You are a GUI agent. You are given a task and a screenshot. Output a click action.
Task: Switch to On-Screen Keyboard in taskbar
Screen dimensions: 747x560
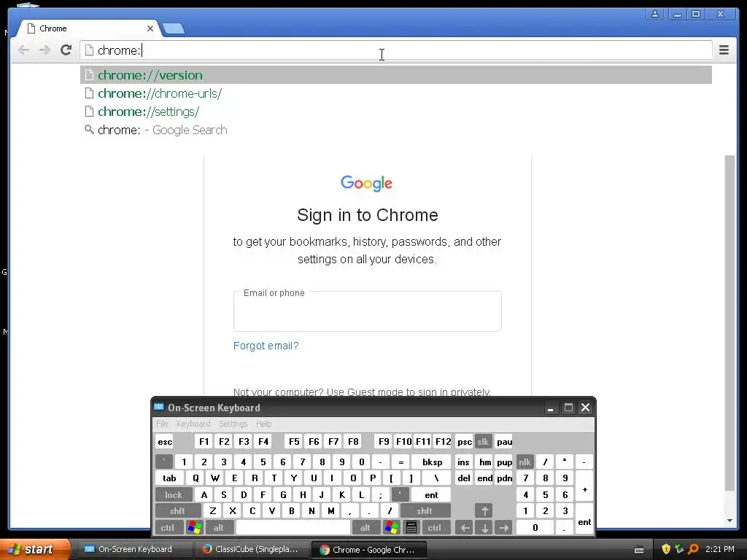pos(134,549)
